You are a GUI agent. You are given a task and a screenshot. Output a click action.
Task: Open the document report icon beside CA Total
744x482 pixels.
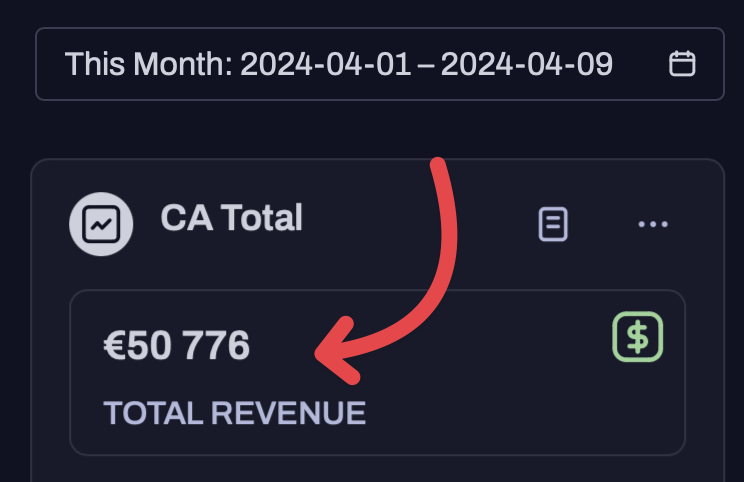click(x=553, y=224)
